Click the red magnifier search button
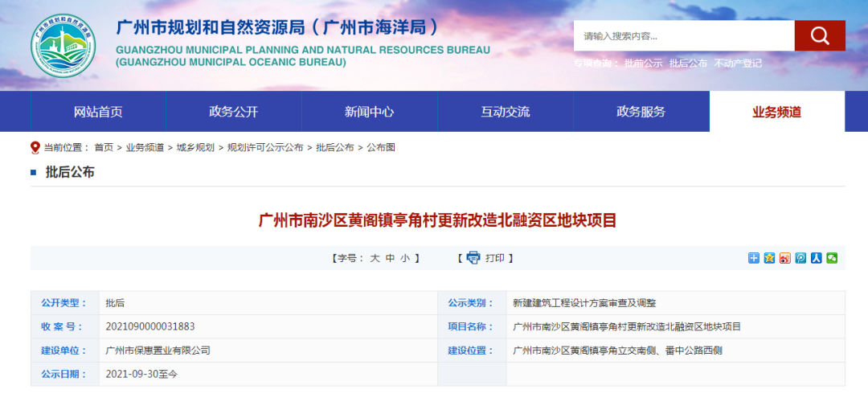 point(819,35)
